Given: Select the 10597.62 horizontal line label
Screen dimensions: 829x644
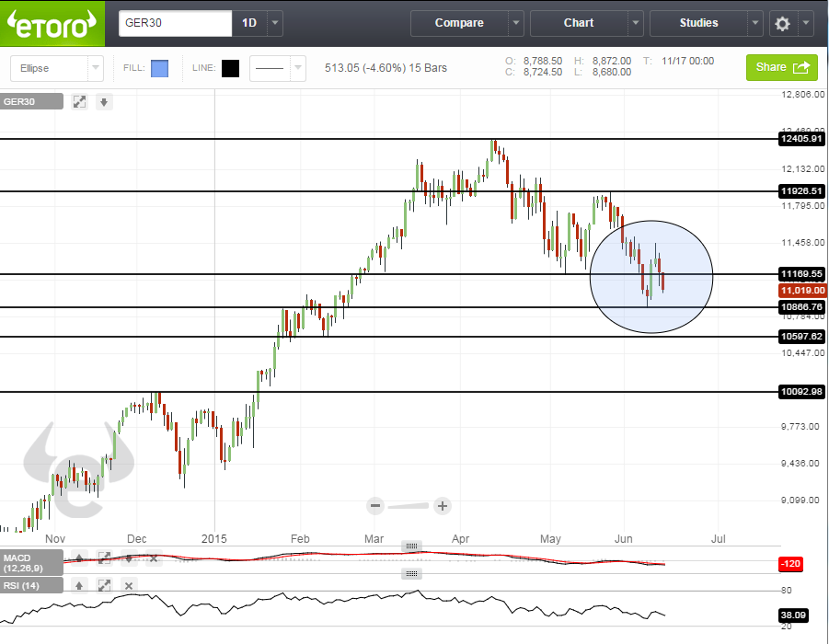Looking at the screenshot, I should click(x=801, y=337).
